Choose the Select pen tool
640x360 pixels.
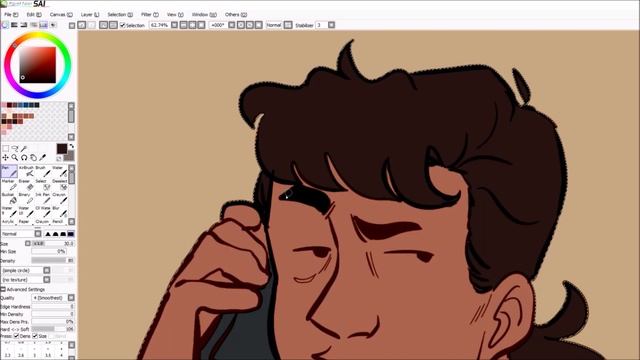pos(43,185)
